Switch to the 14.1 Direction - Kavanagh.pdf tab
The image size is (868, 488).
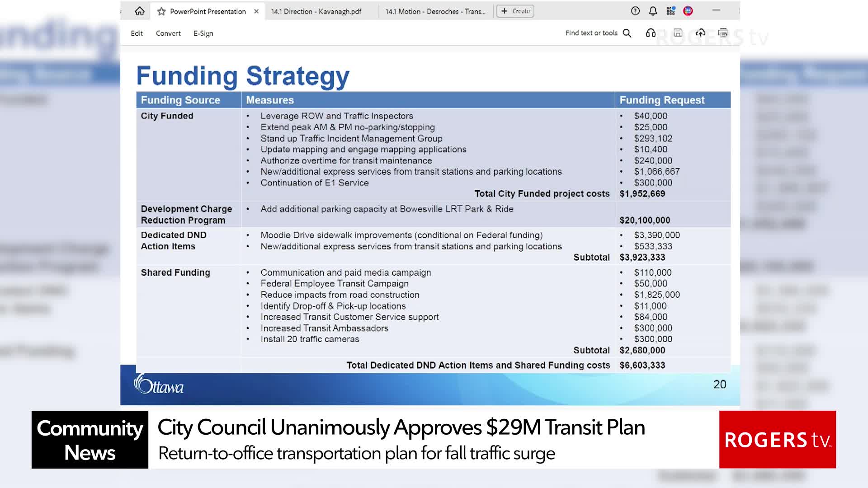tap(316, 11)
